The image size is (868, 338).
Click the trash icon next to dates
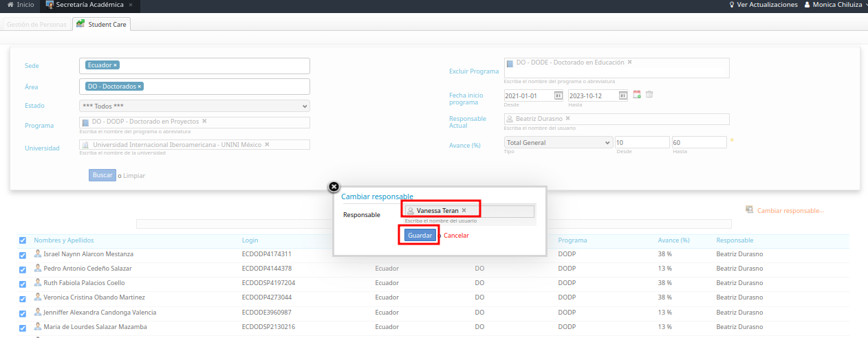pos(649,95)
